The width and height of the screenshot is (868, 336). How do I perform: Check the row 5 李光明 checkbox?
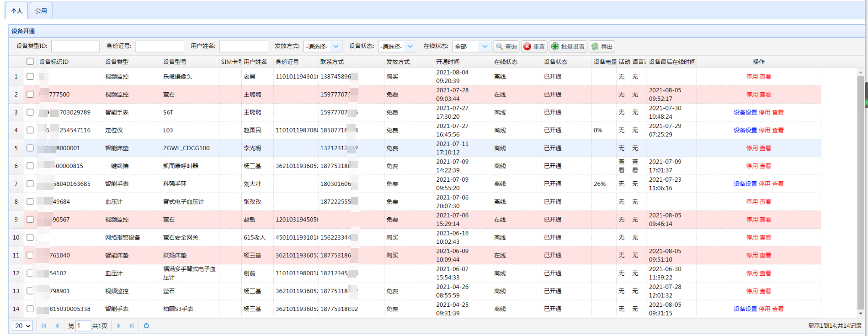tap(30, 148)
